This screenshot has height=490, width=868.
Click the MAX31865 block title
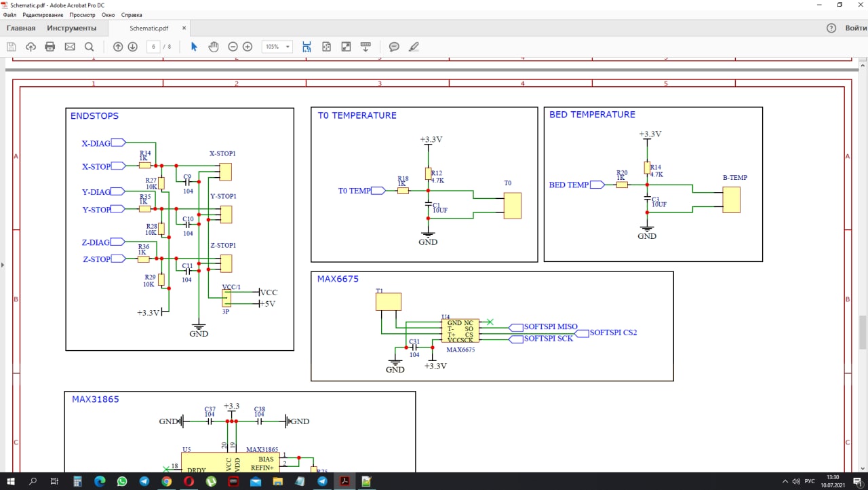coord(96,399)
